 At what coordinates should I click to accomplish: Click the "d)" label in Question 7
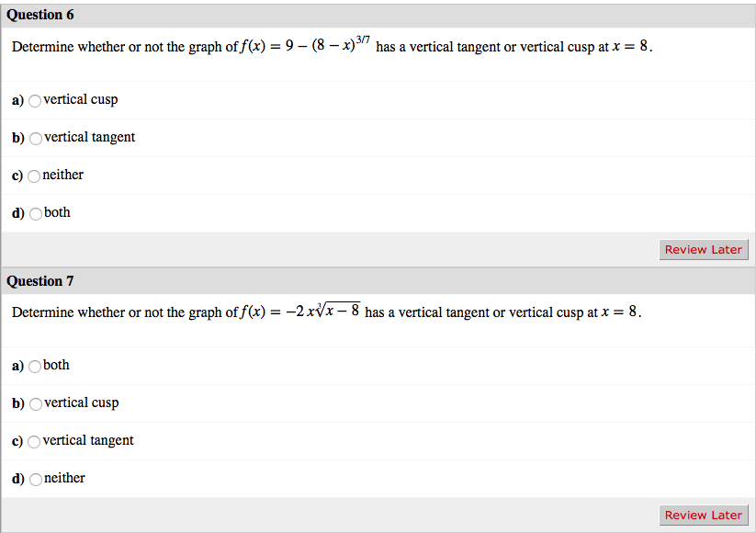[x=17, y=478]
